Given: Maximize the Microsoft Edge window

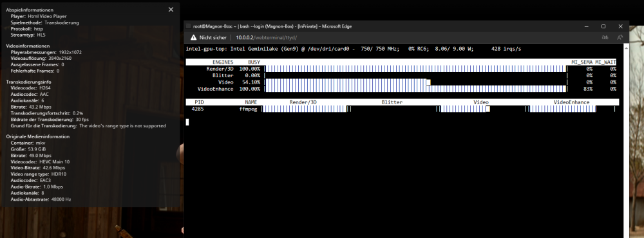Looking at the screenshot, I should pos(603,26).
